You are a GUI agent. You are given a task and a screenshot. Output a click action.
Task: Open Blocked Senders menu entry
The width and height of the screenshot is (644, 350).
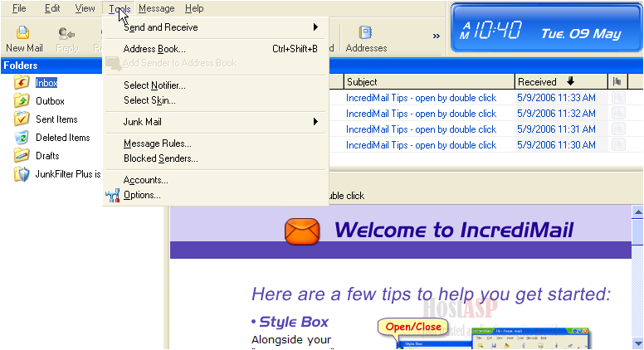point(216,158)
